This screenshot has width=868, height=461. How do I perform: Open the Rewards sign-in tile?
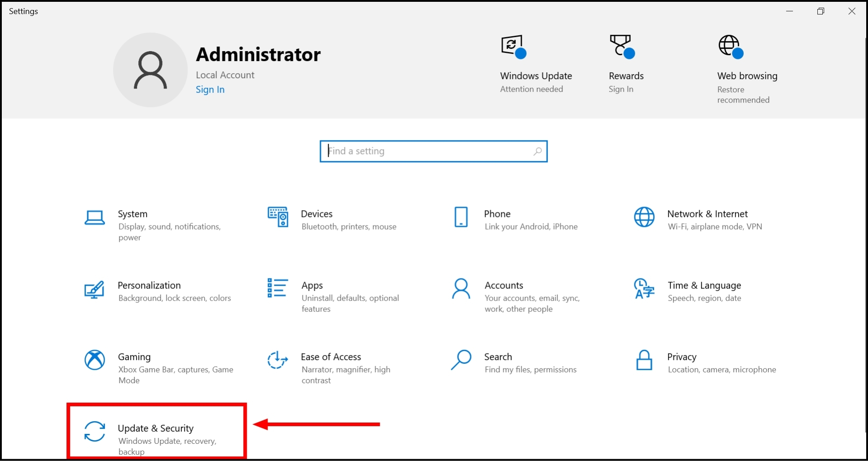[625, 63]
